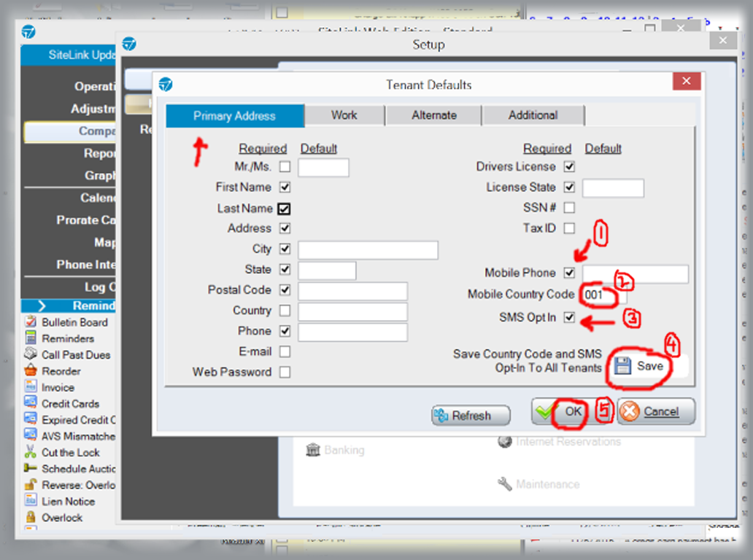
Task: Click the Cut the Lock scissors icon
Action: pos(31,452)
